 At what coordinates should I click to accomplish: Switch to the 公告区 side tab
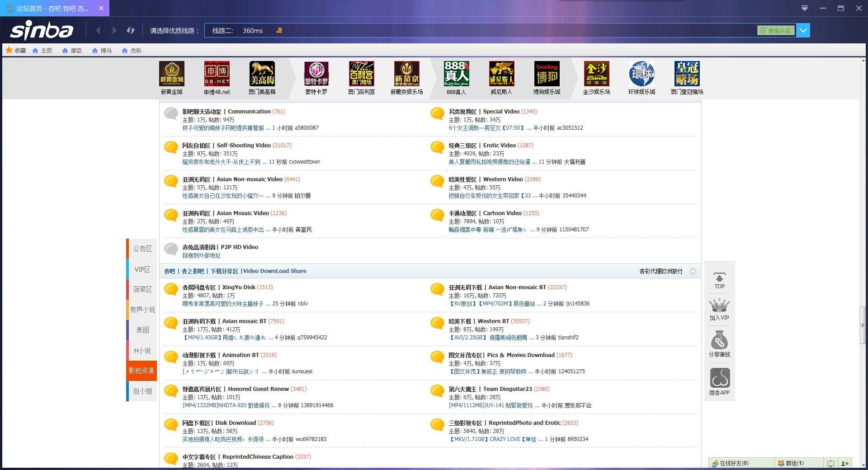coord(142,249)
